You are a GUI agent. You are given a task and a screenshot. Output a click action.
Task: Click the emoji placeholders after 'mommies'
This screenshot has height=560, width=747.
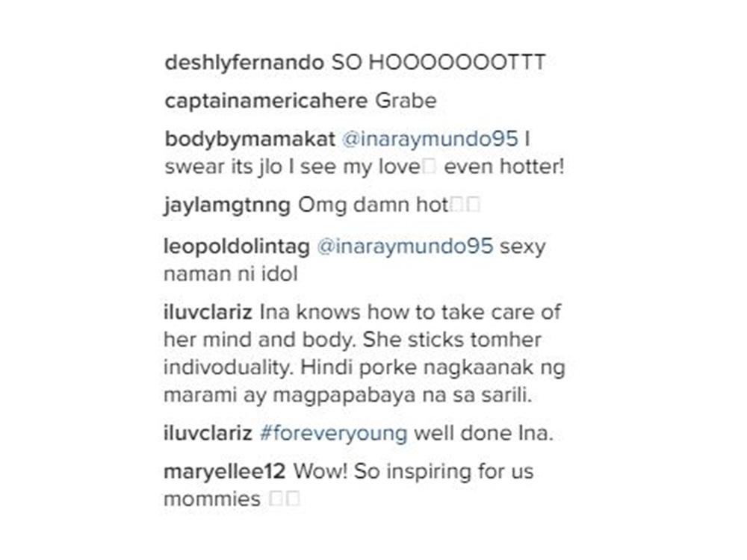[285, 499]
